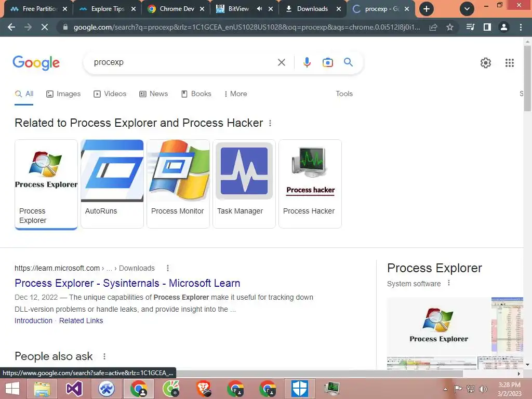This screenshot has width=532, height=399.
Task: Switch to Chrome Dev tab
Action: tap(176, 9)
